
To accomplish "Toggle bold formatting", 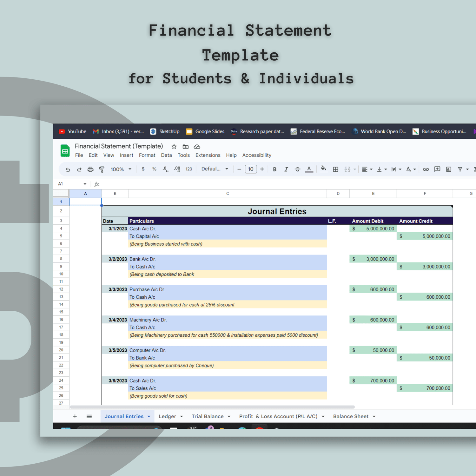I will coord(275,169).
